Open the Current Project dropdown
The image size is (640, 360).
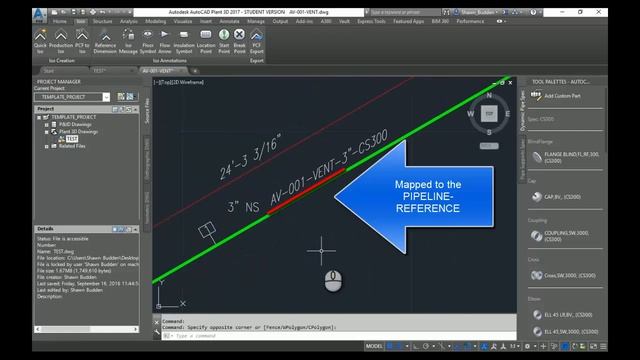point(106,97)
